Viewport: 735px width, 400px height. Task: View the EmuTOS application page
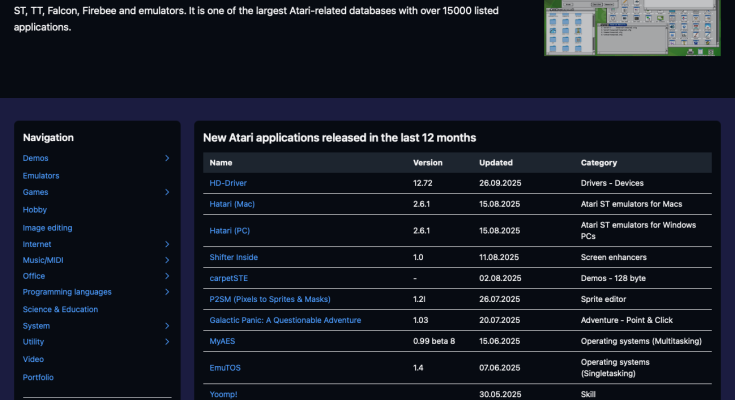point(226,368)
